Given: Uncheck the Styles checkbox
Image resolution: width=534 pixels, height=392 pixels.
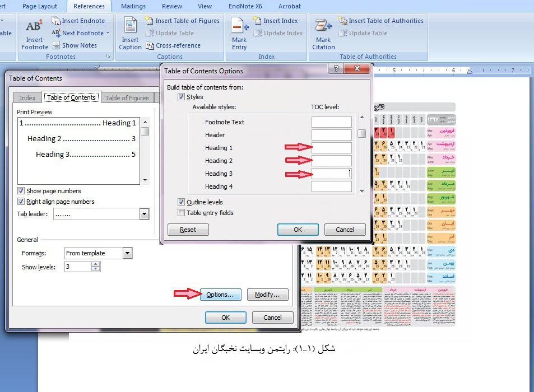Looking at the screenshot, I should click(x=181, y=97).
